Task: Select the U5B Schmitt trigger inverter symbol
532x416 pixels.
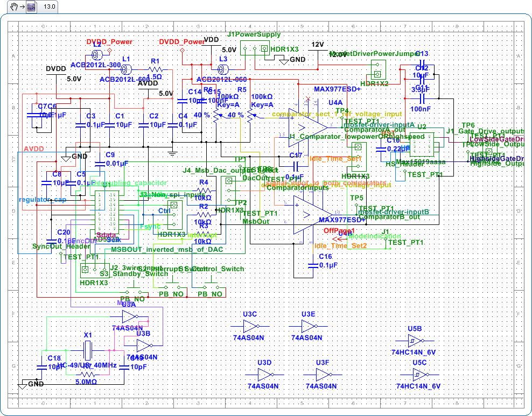Action: [415, 341]
